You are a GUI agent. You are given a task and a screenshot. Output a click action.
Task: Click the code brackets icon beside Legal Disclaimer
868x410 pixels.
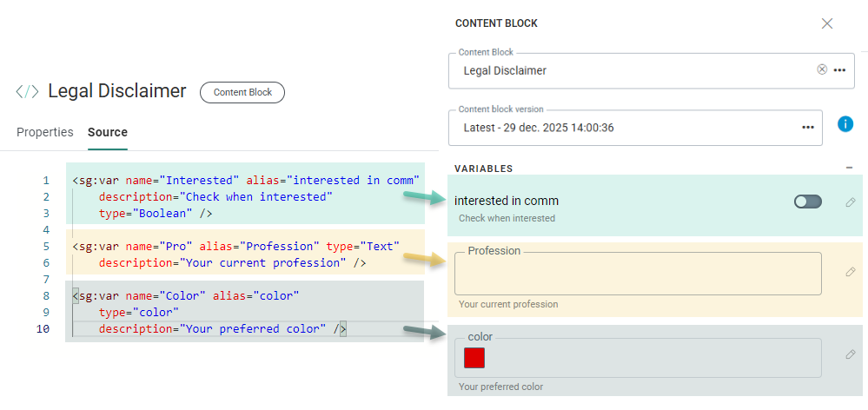27,92
